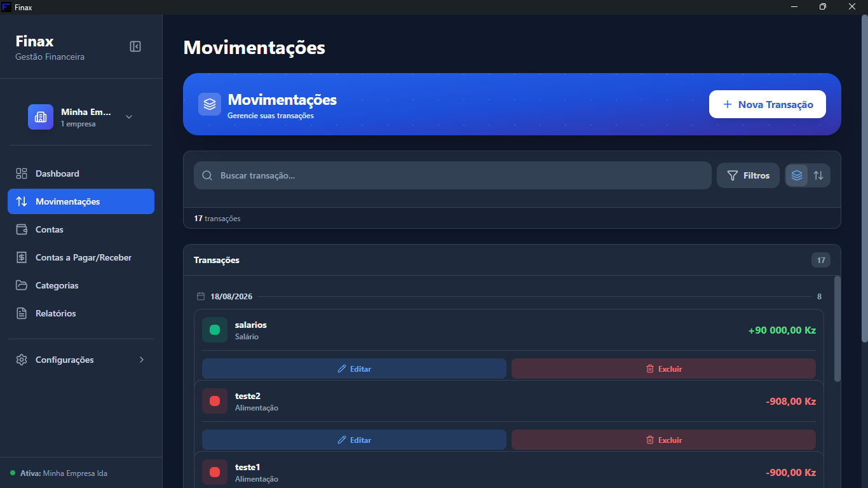Expand the Minha Empresa company dropdown
Image resolution: width=868 pixels, height=488 pixels.
(129, 117)
